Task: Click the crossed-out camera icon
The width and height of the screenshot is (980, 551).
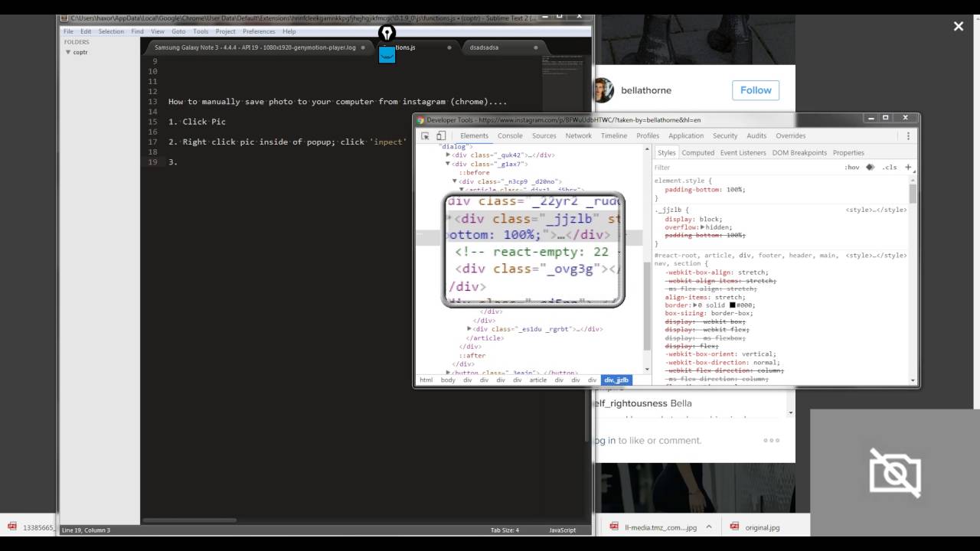Action: 895,473
